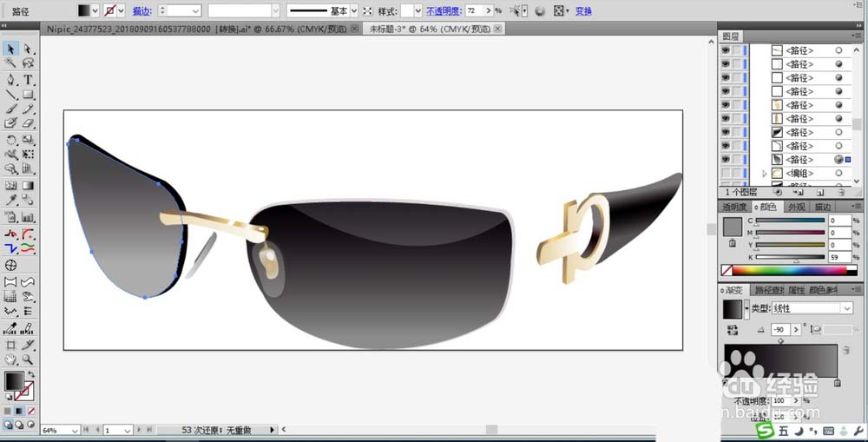This screenshot has height=442, width=868.
Task: Apply gradient paint mode button in toolbox
Action: (19, 411)
